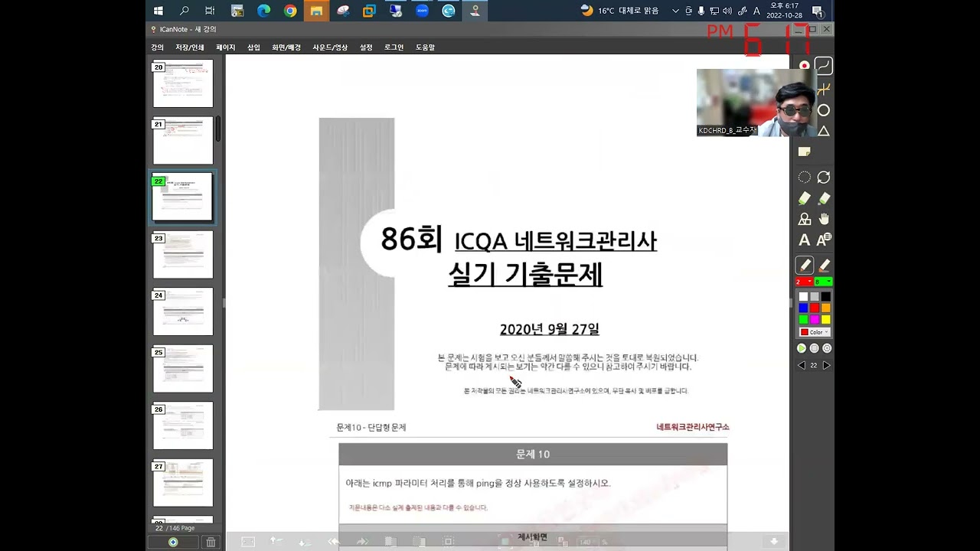980x551 pixels.
Task: Select the freehand curve drawing tool
Action: tap(824, 66)
